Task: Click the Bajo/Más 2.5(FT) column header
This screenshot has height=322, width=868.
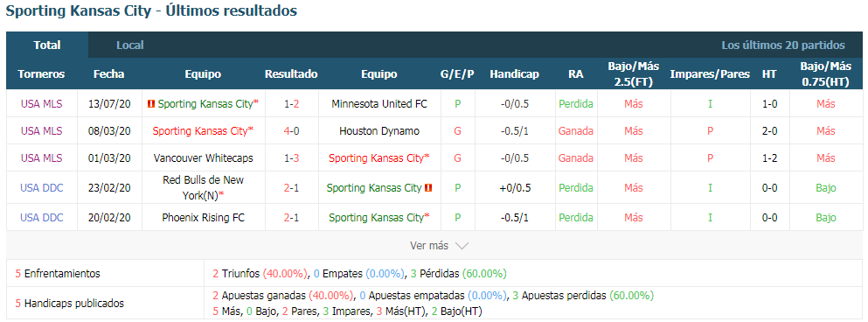Action: click(633, 74)
